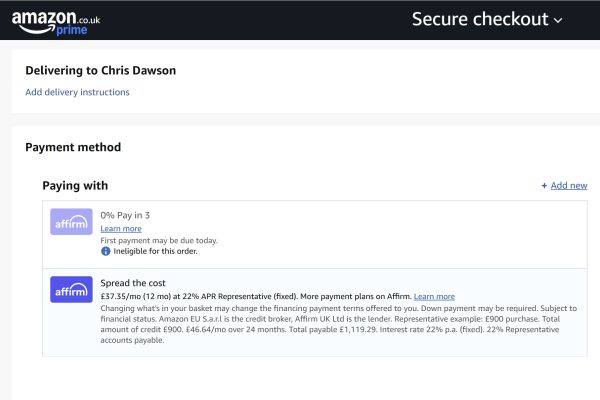Click the light Affirm logo for Pay in 3

coord(71,222)
